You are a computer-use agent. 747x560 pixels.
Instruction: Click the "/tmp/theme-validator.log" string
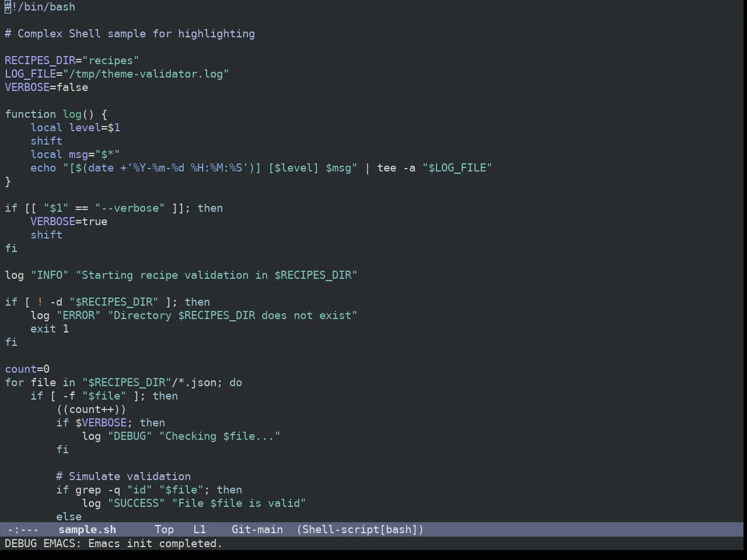146,74
